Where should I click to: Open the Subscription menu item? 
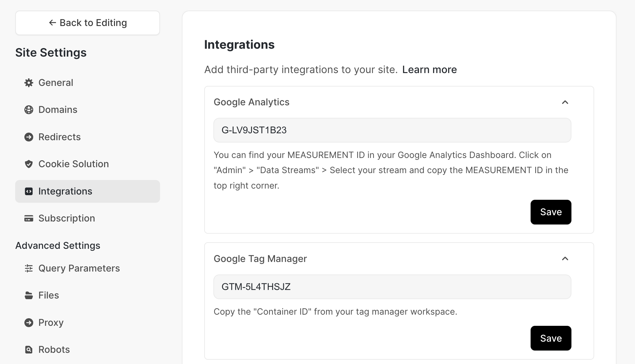(x=67, y=218)
